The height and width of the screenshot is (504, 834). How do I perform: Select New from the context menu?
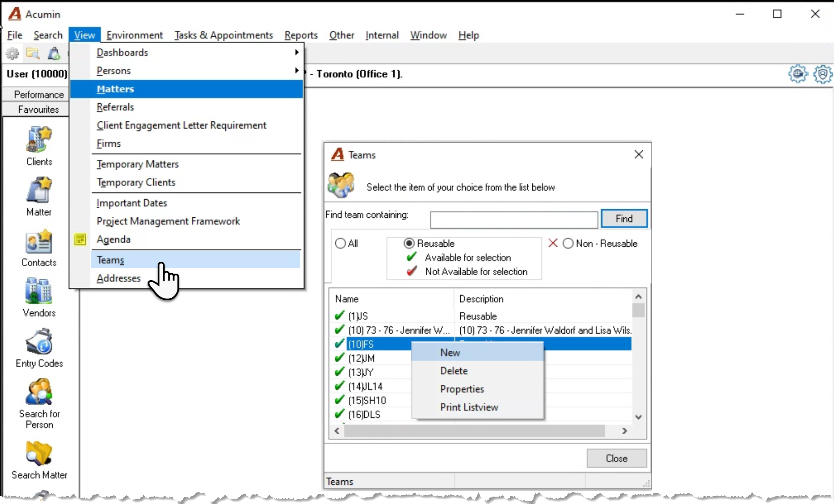[x=478, y=352]
